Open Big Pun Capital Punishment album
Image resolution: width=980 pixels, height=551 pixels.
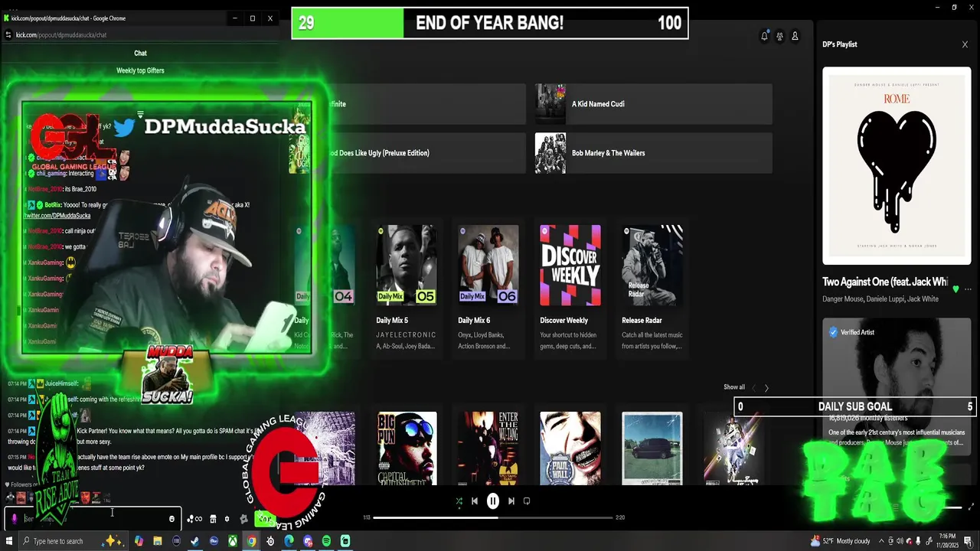click(407, 448)
